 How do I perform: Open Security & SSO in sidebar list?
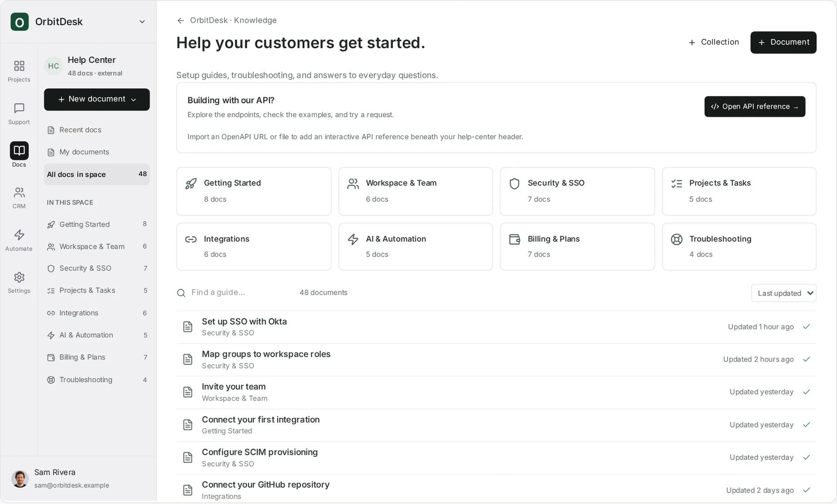click(97, 268)
